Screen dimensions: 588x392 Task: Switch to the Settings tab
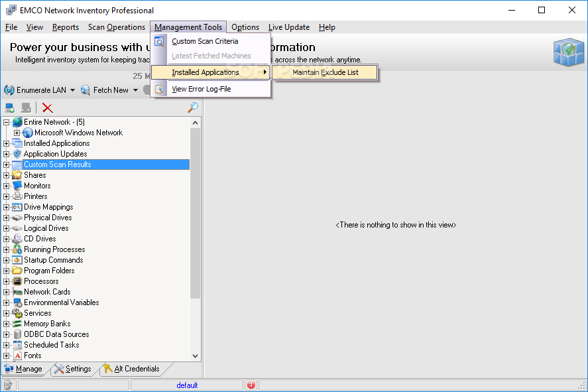pyautogui.click(x=73, y=369)
